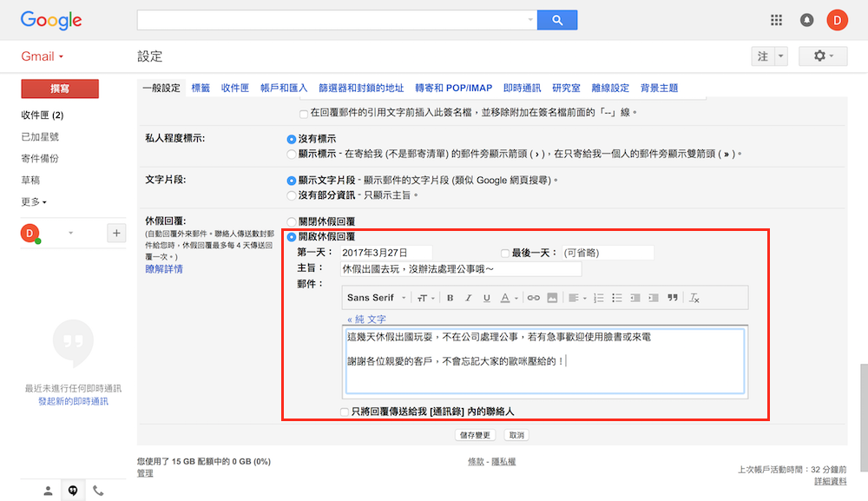Viewport: 868px width, 501px height.
Task: Open the Google apps grid
Action: click(x=777, y=20)
